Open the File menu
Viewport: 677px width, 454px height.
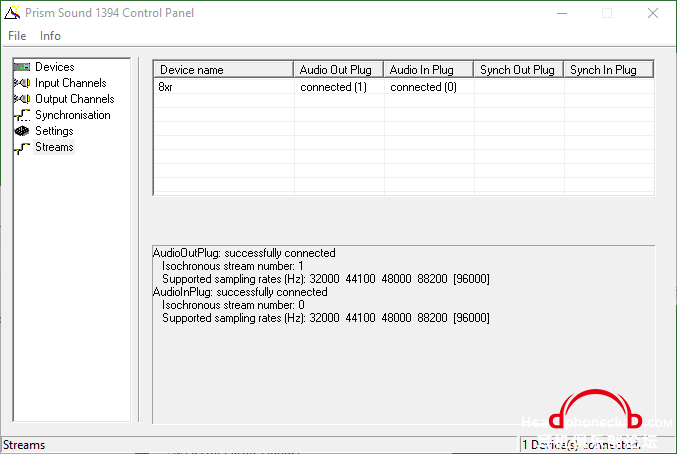pos(17,36)
